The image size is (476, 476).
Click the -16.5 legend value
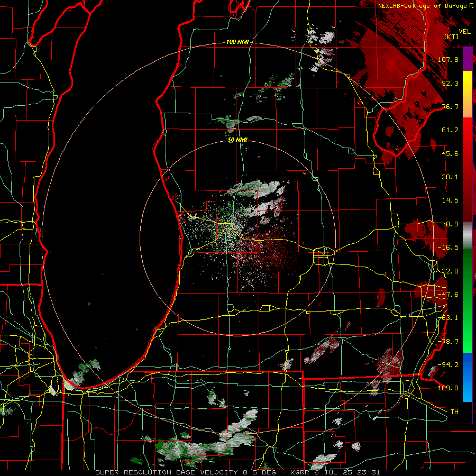coord(448,248)
